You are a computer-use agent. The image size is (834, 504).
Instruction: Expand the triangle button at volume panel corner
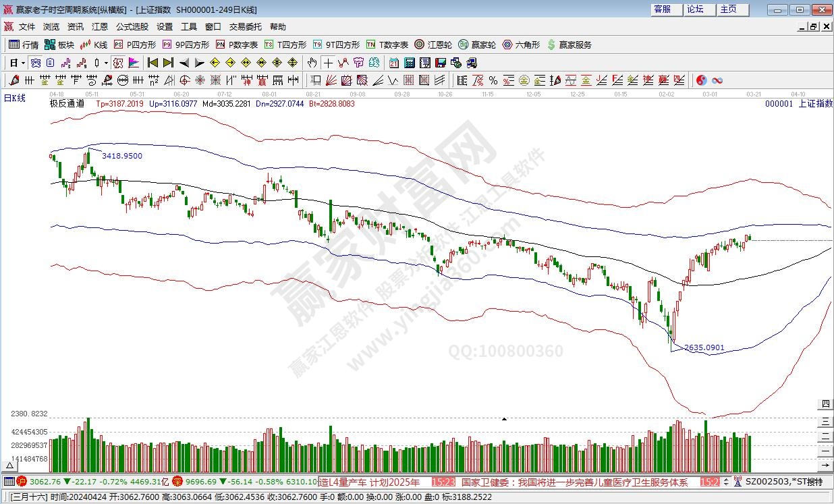pos(9,466)
